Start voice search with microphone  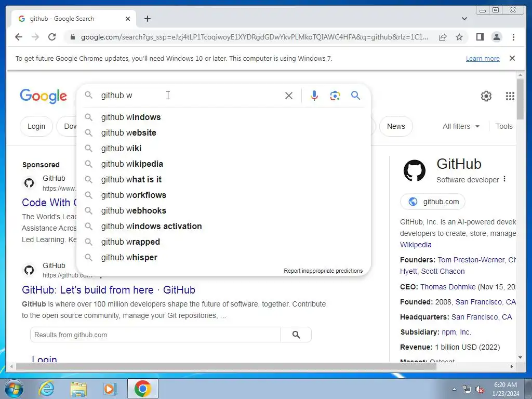click(314, 96)
